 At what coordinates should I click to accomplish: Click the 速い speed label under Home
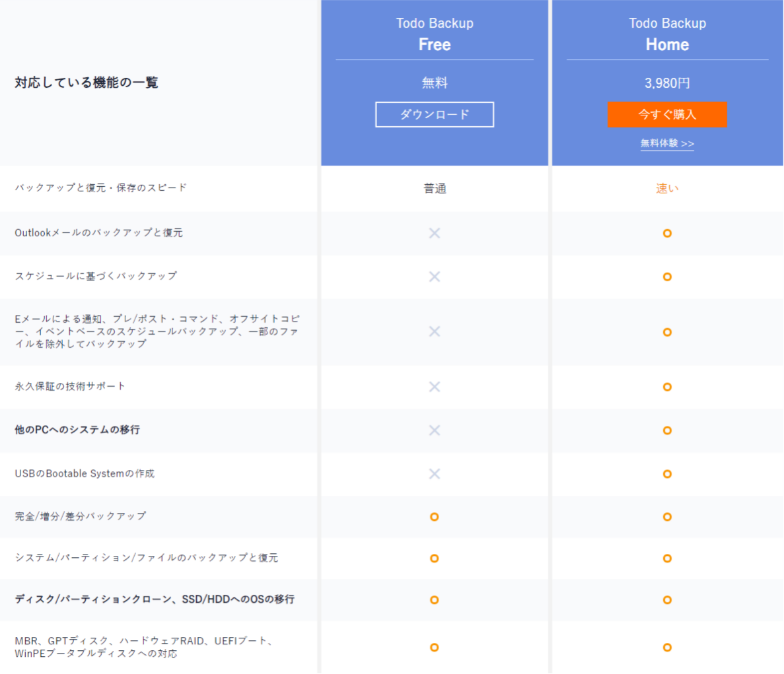click(x=667, y=188)
